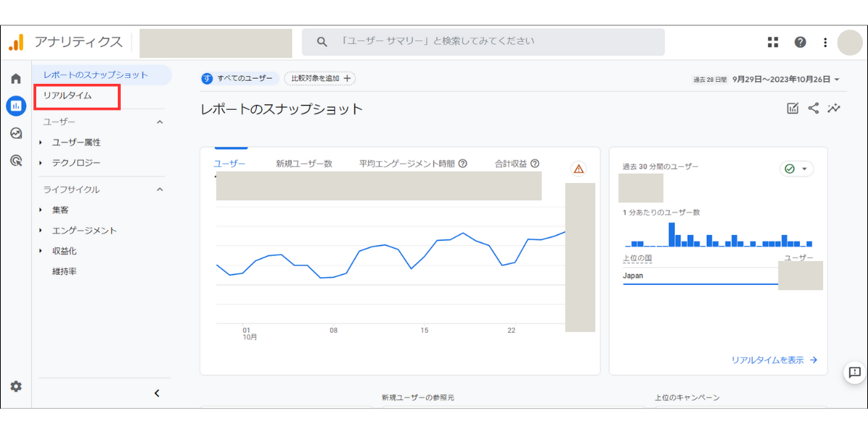This screenshot has width=868, height=434.
Task: Click the 上位の国 column header
Action: (637, 258)
